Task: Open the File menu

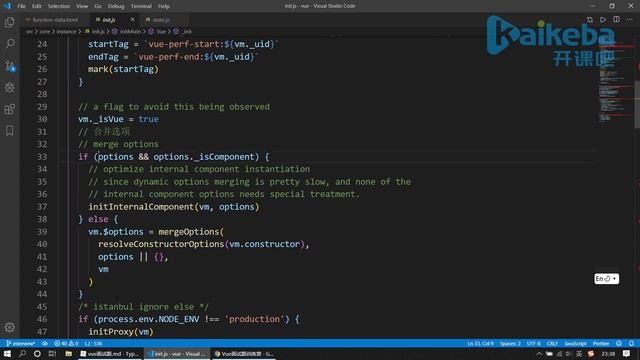Action: point(21,6)
